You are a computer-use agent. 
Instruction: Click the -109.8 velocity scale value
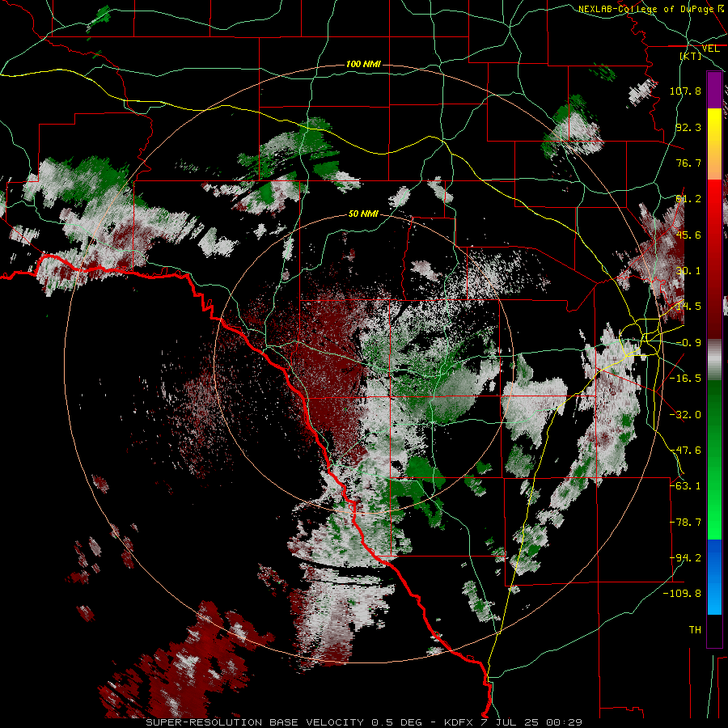(x=683, y=594)
